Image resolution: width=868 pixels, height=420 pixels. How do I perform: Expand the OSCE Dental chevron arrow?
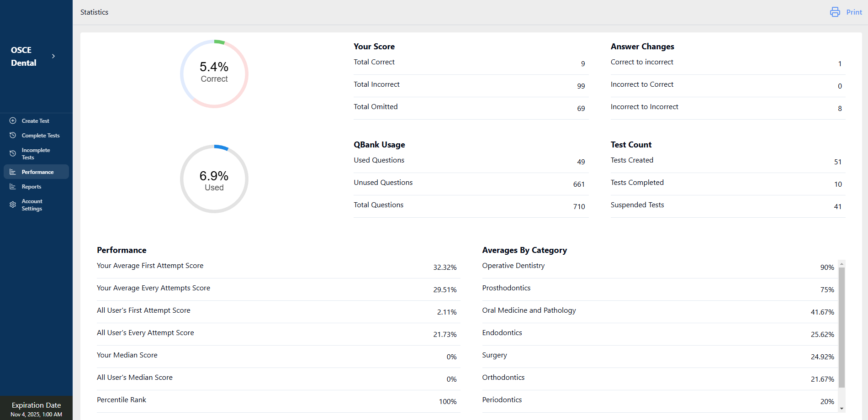(x=53, y=56)
